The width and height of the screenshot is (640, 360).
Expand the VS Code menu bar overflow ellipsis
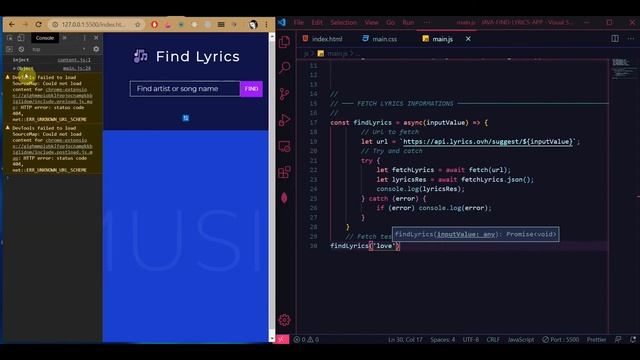point(427,22)
